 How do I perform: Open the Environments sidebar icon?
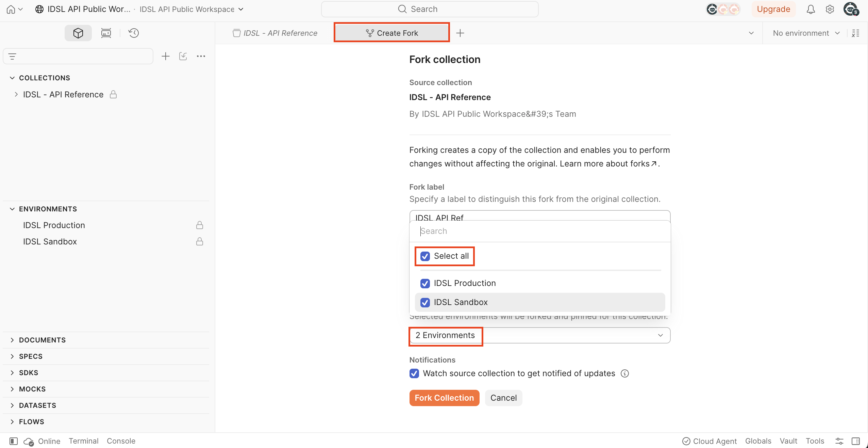coord(106,33)
